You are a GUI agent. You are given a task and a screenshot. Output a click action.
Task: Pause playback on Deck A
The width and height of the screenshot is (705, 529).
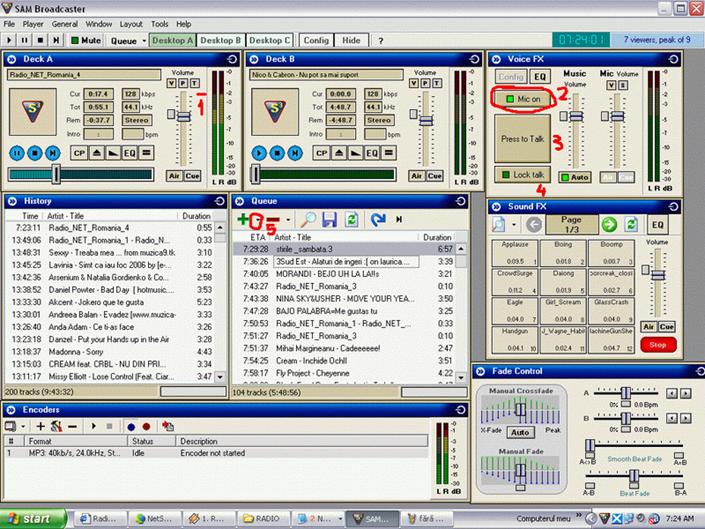click(x=18, y=153)
